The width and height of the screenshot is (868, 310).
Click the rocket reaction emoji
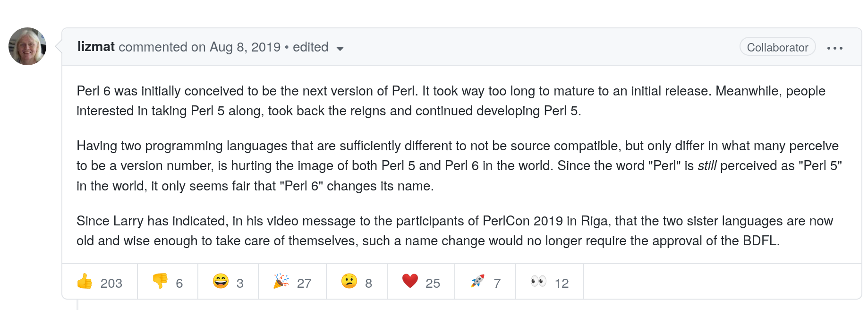(x=477, y=282)
